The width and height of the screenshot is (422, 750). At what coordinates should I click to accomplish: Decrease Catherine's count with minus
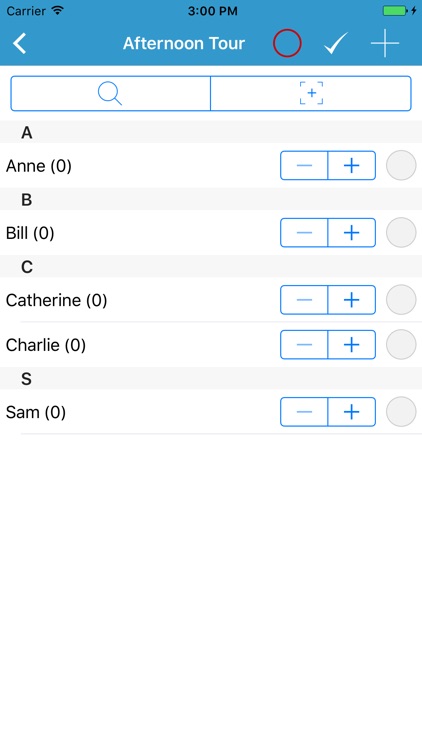coord(304,300)
